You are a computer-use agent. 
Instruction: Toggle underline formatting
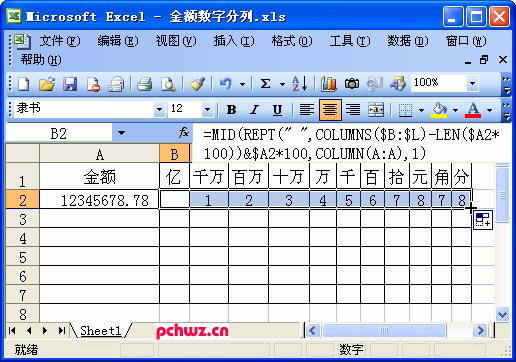pyautogui.click(x=277, y=109)
